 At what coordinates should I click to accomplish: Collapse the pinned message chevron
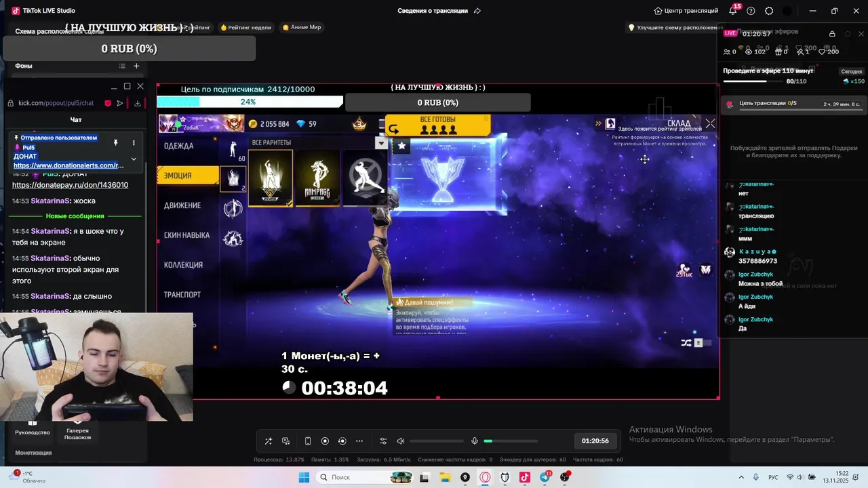click(x=134, y=159)
